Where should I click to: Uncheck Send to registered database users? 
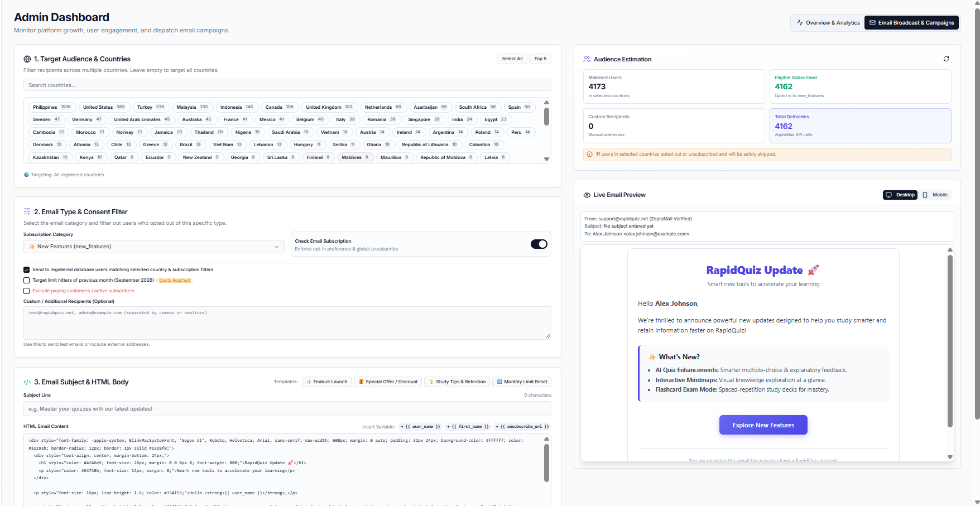[26, 269]
